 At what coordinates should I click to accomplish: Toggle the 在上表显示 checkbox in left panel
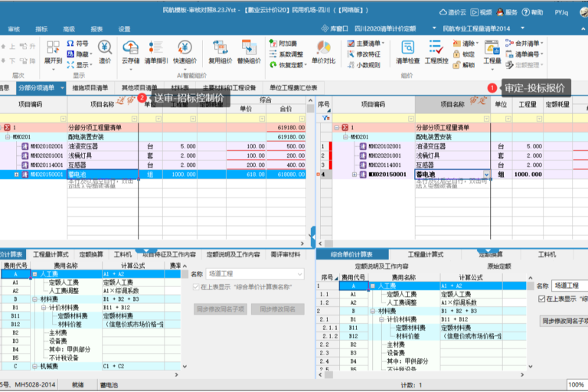pyautogui.click(x=194, y=287)
